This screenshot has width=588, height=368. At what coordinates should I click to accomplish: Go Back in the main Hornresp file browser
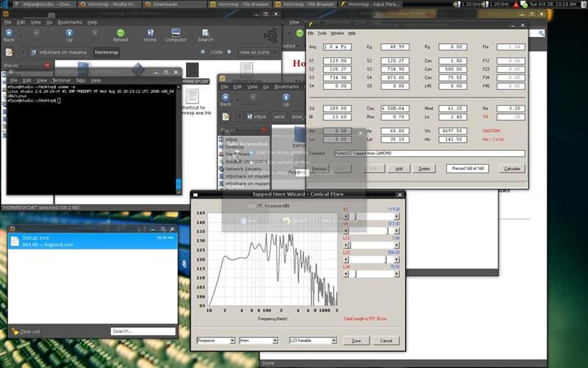(x=9, y=35)
